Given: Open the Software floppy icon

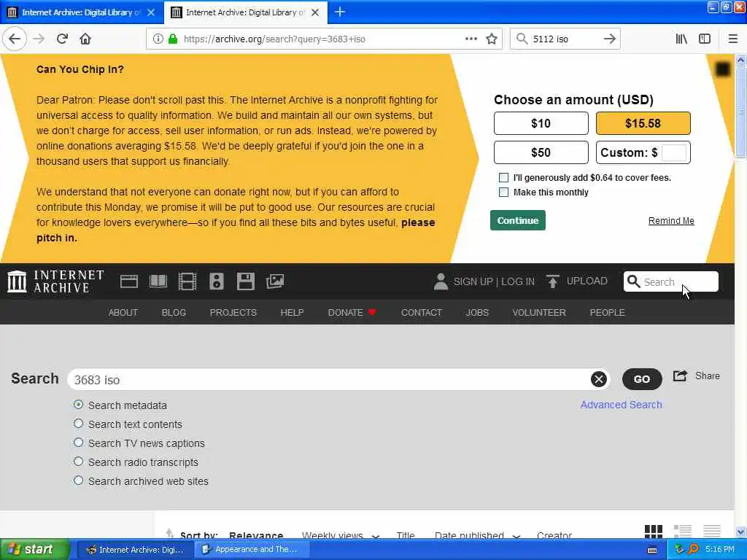Looking at the screenshot, I should (245, 281).
